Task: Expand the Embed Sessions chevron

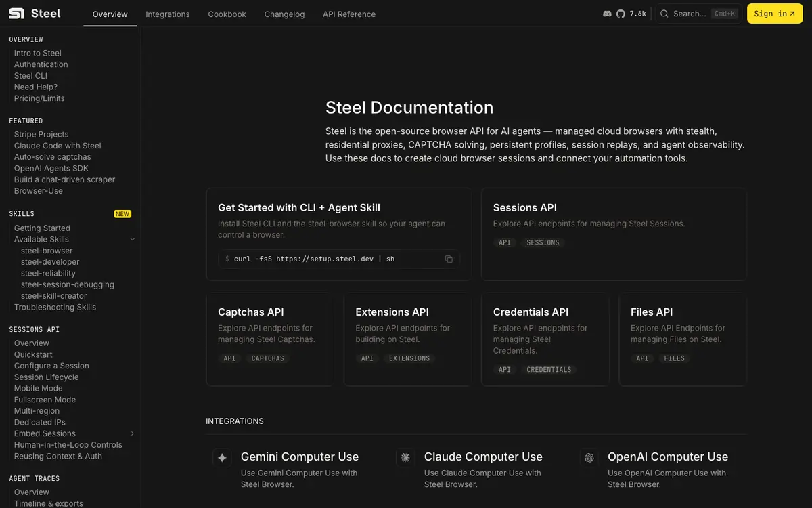Action: pos(133,433)
